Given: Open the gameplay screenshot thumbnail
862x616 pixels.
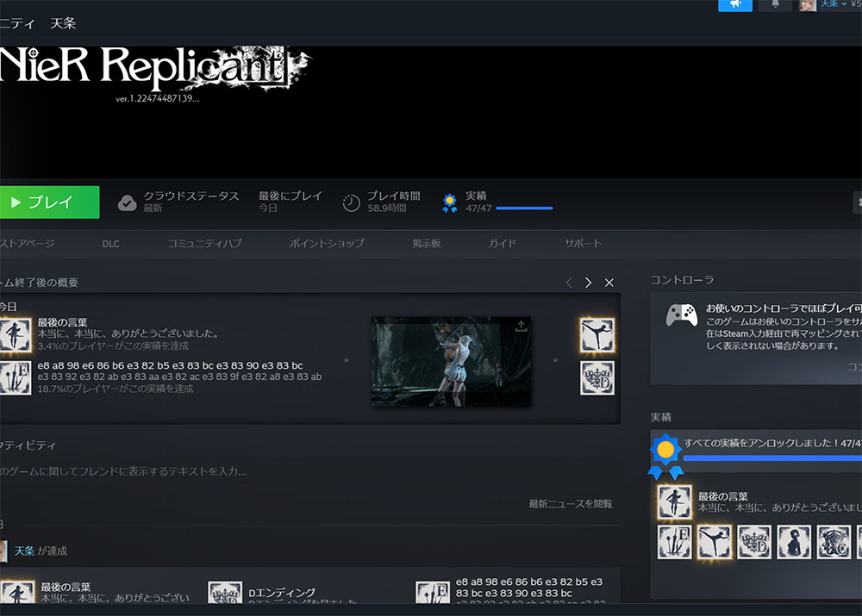Looking at the screenshot, I should click(x=451, y=362).
